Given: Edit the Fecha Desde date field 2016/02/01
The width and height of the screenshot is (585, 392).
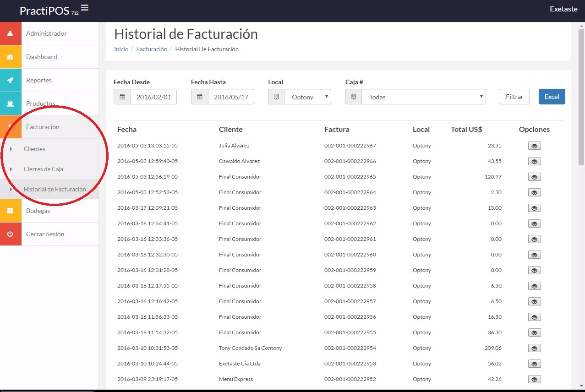Looking at the screenshot, I should 153,97.
